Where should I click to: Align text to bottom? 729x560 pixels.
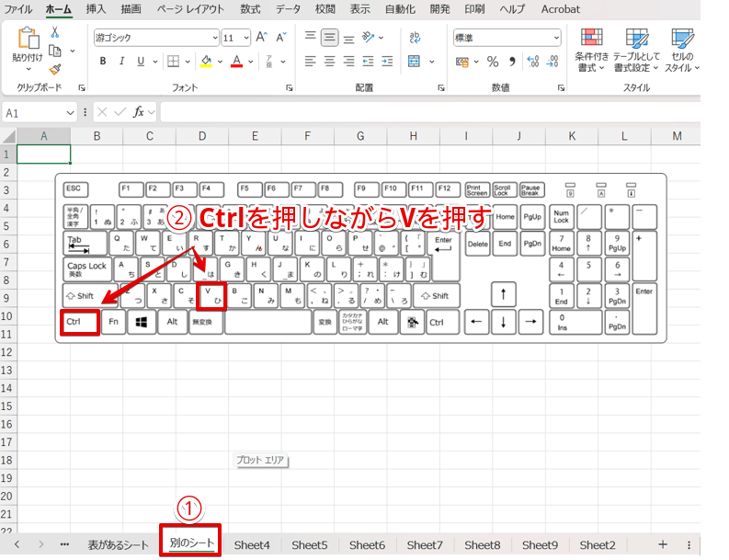point(348,39)
